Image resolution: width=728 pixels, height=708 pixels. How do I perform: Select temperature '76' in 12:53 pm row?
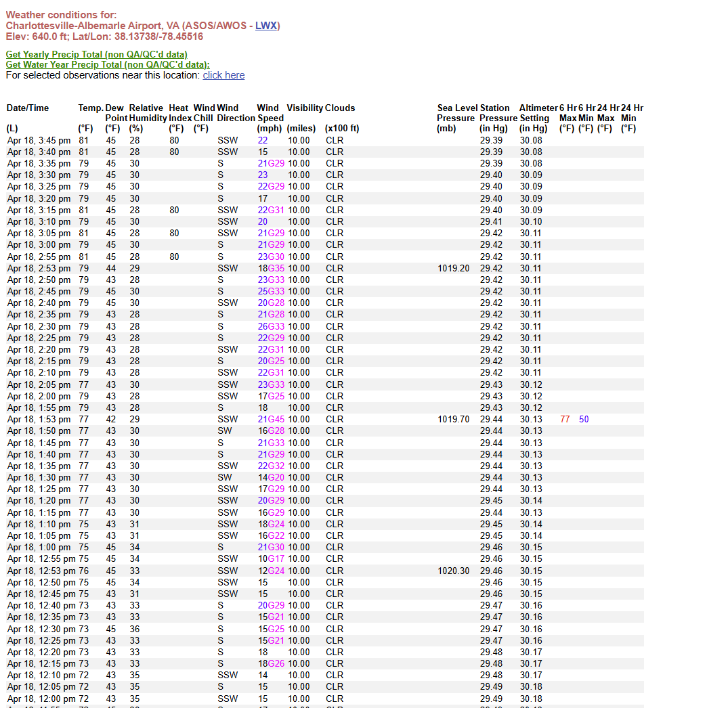click(x=83, y=571)
